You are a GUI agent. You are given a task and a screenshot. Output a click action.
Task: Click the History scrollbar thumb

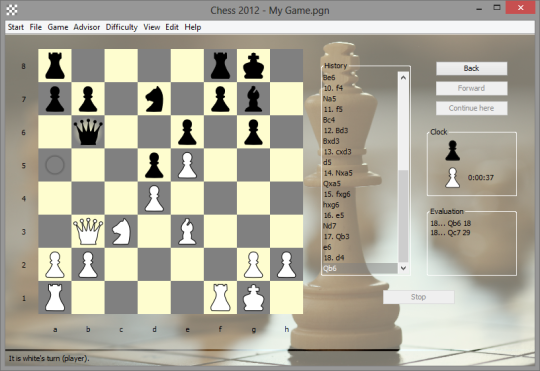(403, 216)
